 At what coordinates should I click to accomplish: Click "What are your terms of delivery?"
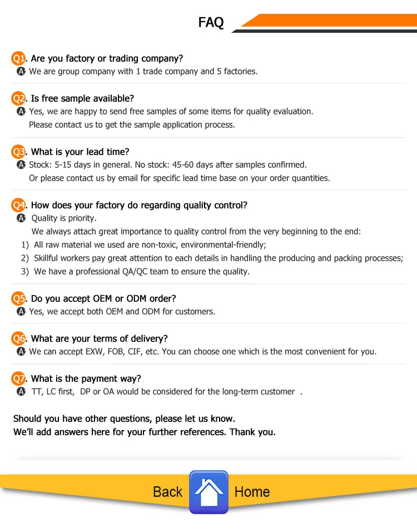click(x=99, y=339)
